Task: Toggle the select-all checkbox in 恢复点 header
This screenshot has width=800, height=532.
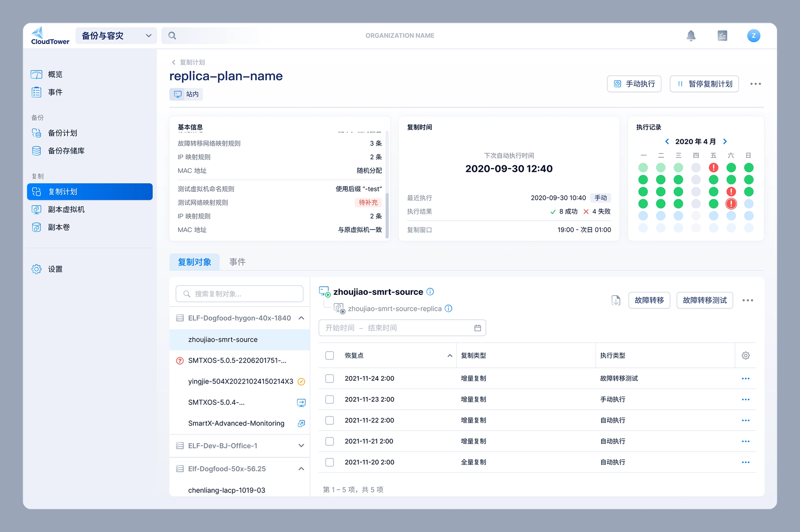Action: (330, 355)
